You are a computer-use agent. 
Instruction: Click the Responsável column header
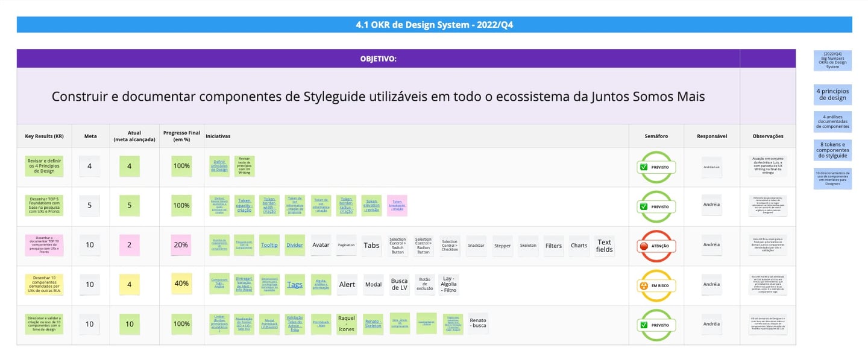(712, 136)
